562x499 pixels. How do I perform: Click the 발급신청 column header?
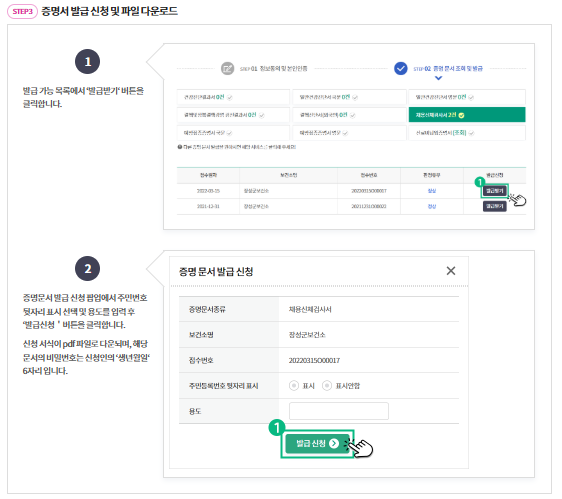click(495, 175)
